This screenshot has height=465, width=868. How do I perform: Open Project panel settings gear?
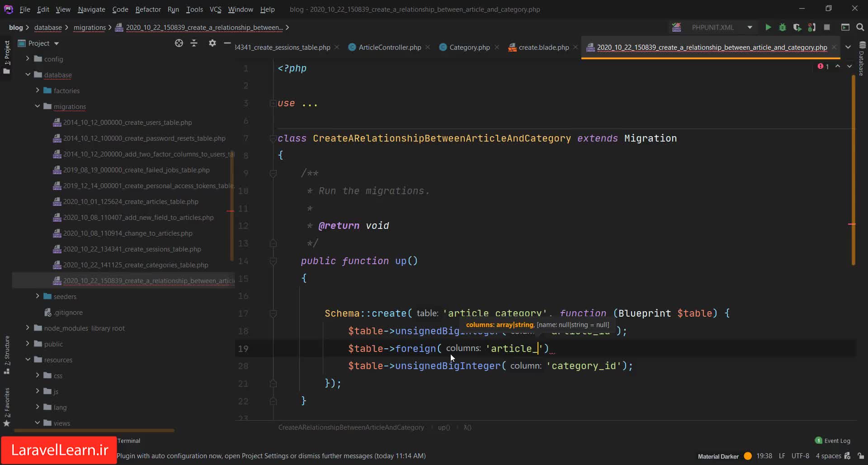coord(212,43)
